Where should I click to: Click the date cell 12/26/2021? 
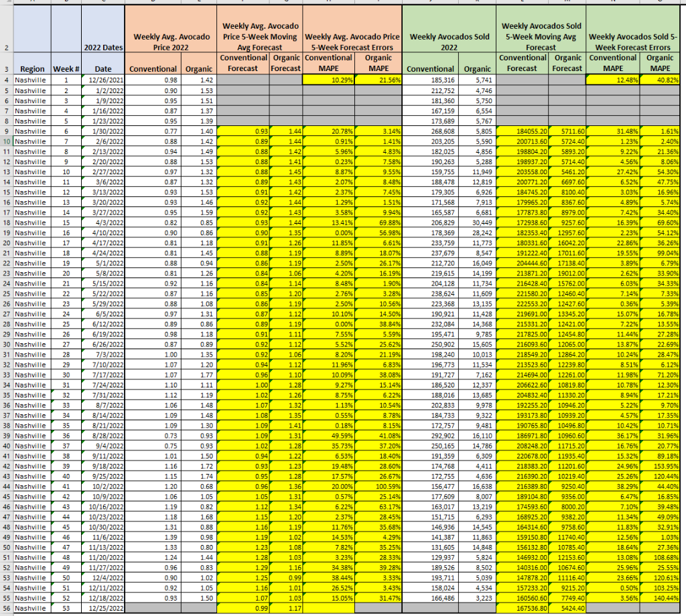102,80
